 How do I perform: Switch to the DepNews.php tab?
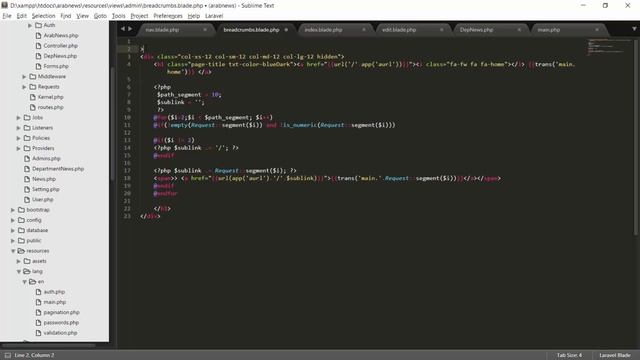[491, 30]
